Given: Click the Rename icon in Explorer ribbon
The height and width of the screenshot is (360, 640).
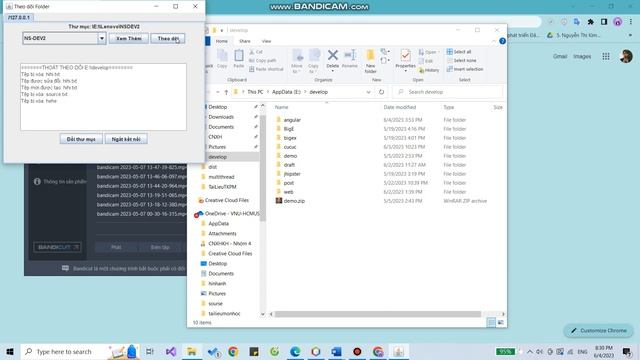Looking at the screenshot, I should point(350,58).
